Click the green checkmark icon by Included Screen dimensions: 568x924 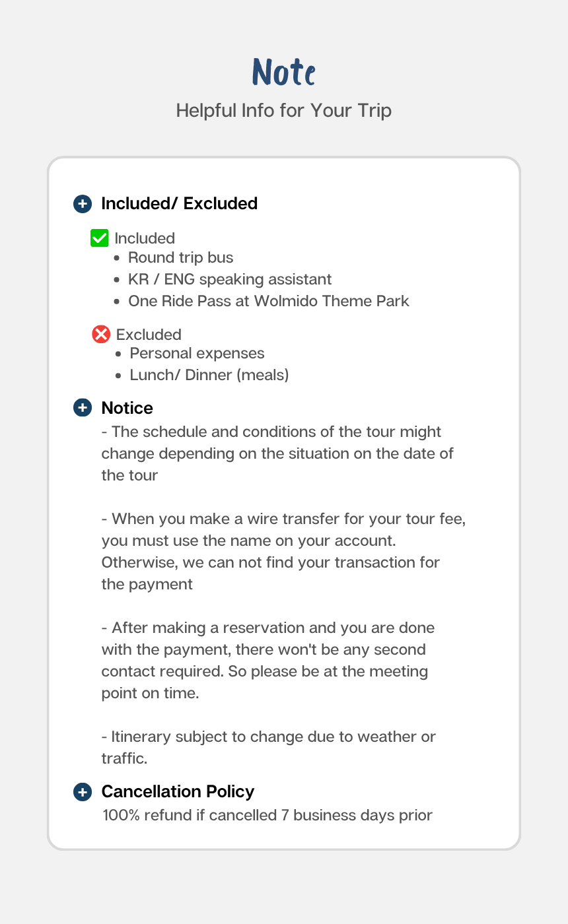[99, 238]
